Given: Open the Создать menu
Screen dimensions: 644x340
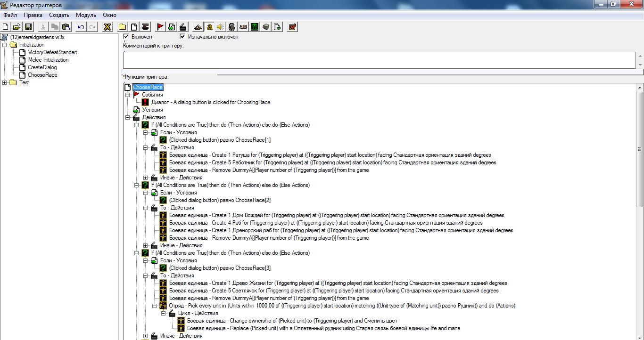Looking at the screenshot, I should pyautogui.click(x=59, y=15).
